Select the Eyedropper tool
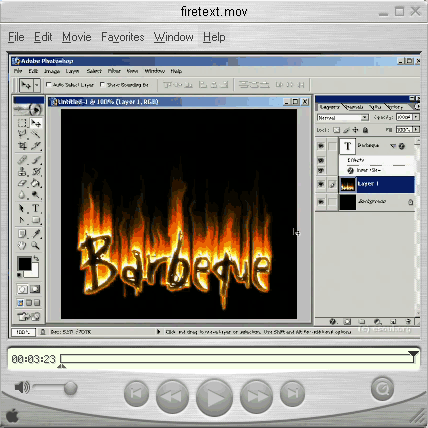The height and width of the screenshot is (428, 428). tap(35, 234)
